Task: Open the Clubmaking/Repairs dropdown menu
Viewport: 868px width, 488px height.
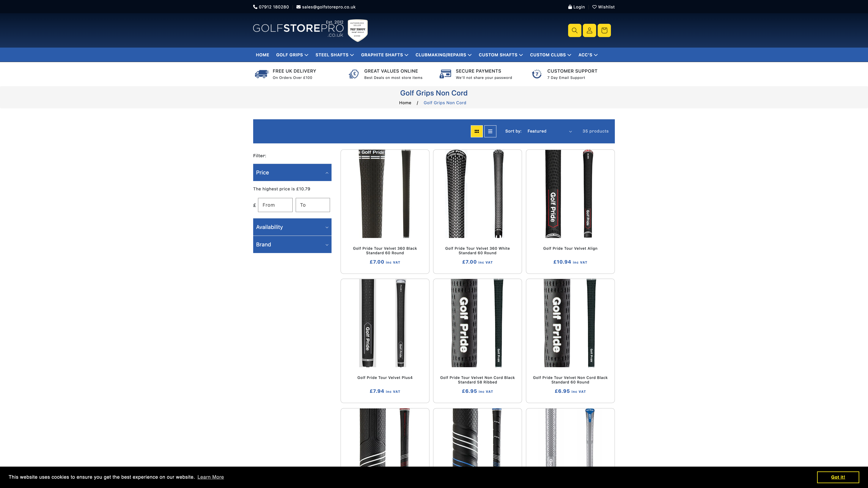Action: (443, 55)
